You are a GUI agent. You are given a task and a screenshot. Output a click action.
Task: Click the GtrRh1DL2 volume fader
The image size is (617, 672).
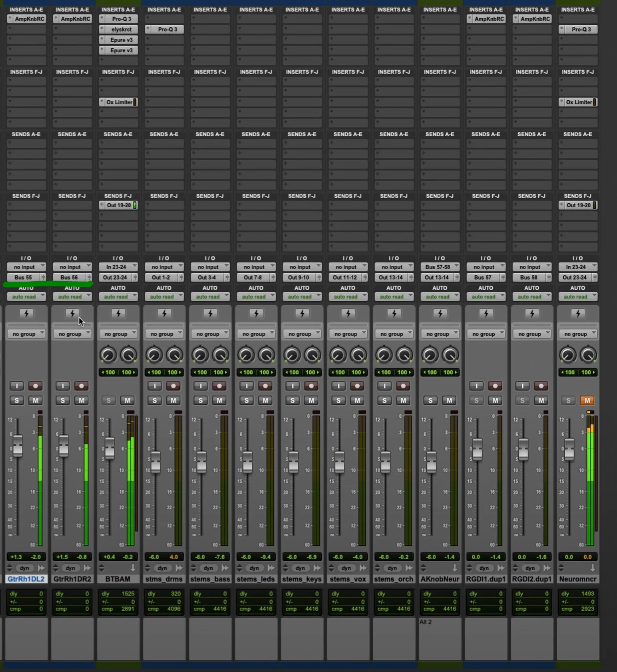tap(17, 446)
